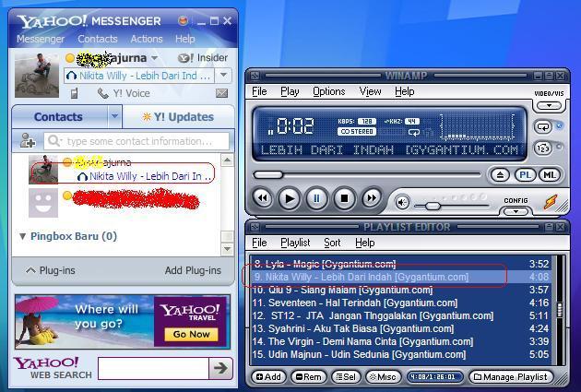Click Y! Insider link
The height and width of the screenshot is (392, 581).
pyautogui.click(x=203, y=58)
